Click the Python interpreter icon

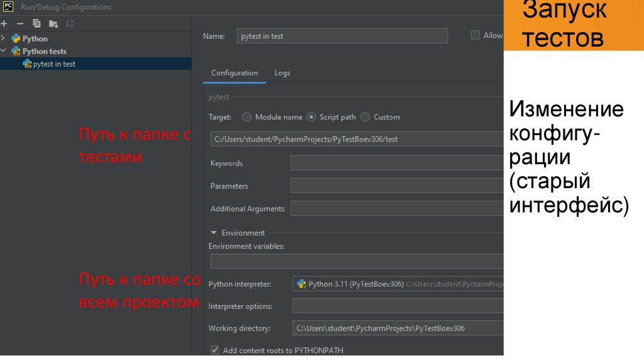(x=302, y=284)
